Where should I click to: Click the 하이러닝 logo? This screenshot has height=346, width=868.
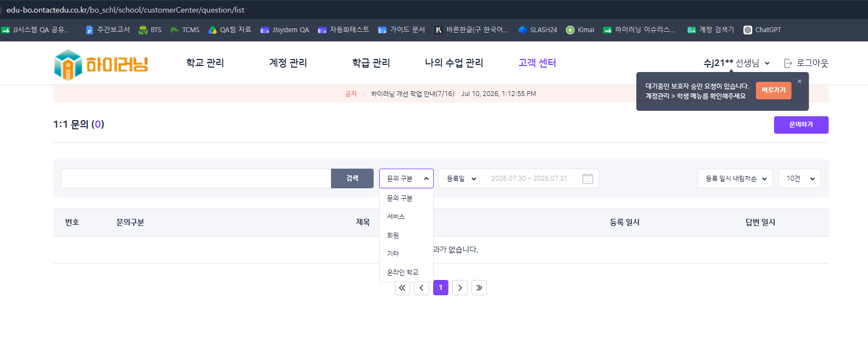(x=101, y=64)
